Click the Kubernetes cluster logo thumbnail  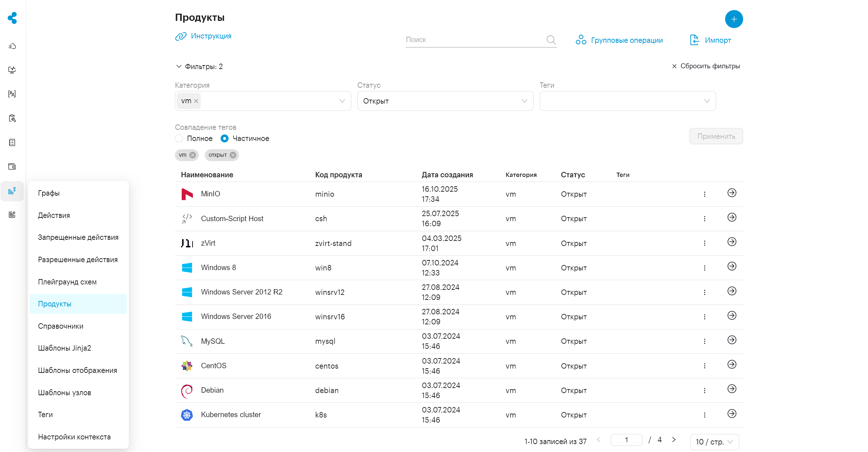tap(187, 415)
